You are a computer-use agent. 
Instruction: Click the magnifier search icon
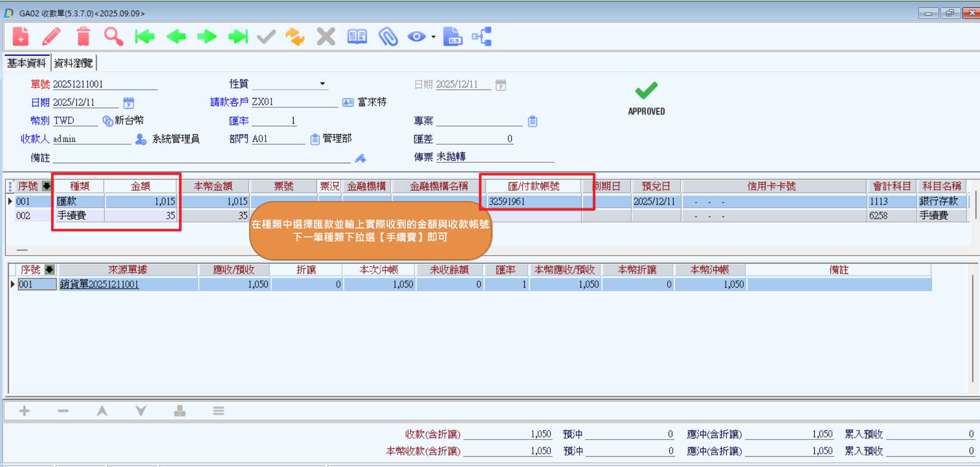click(113, 37)
